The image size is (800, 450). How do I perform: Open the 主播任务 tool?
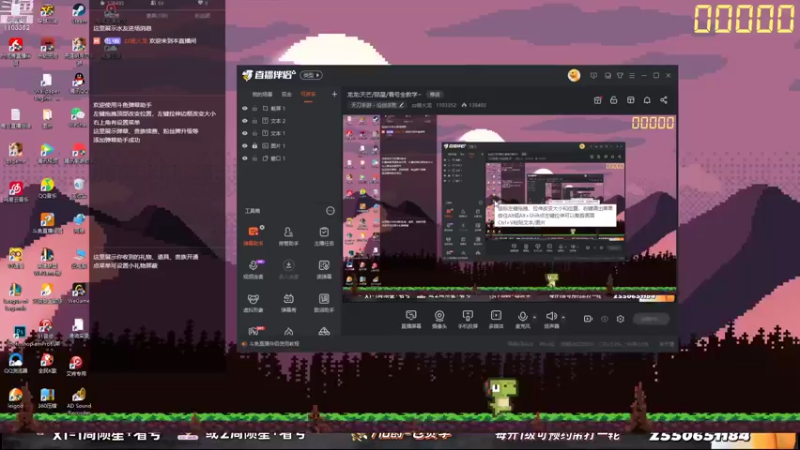point(323,236)
